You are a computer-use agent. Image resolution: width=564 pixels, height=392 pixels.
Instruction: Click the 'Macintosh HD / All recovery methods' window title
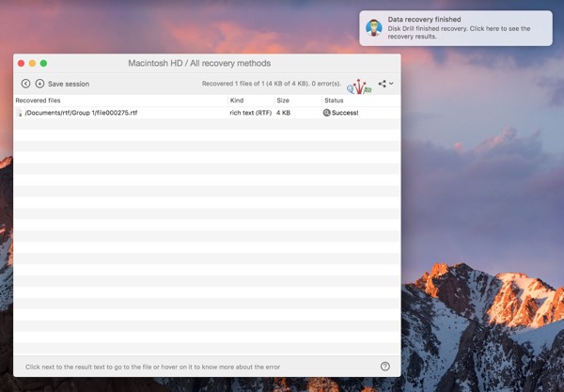click(x=199, y=63)
